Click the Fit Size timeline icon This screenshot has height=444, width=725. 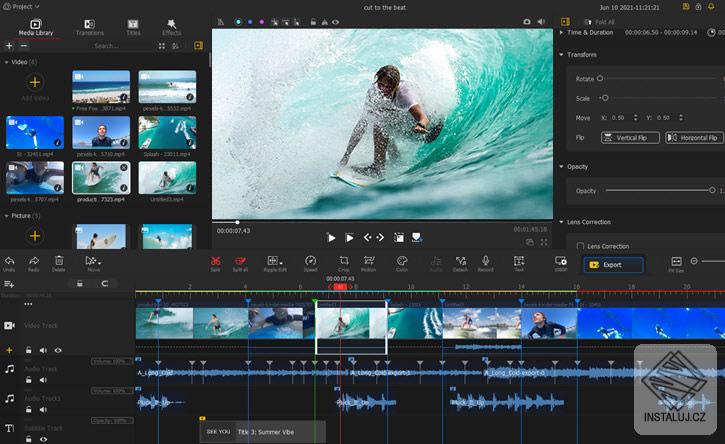point(676,261)
